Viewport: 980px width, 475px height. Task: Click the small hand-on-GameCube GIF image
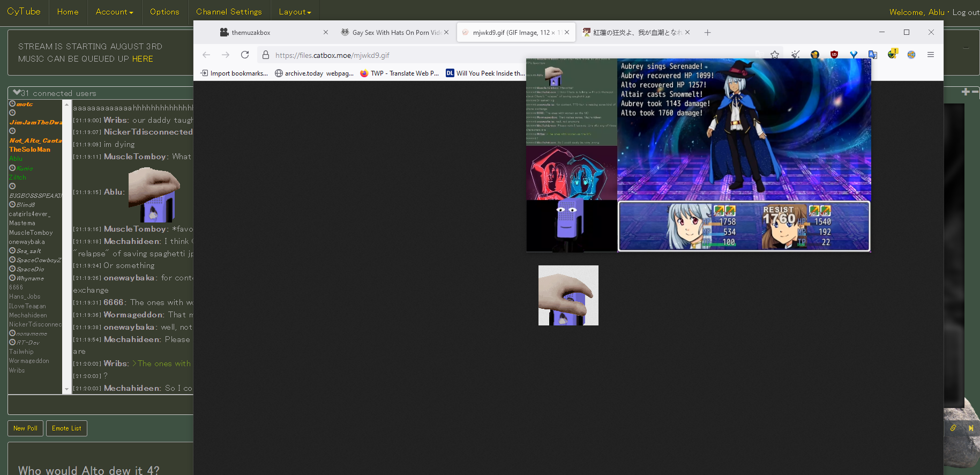click(x=568, y=295)
